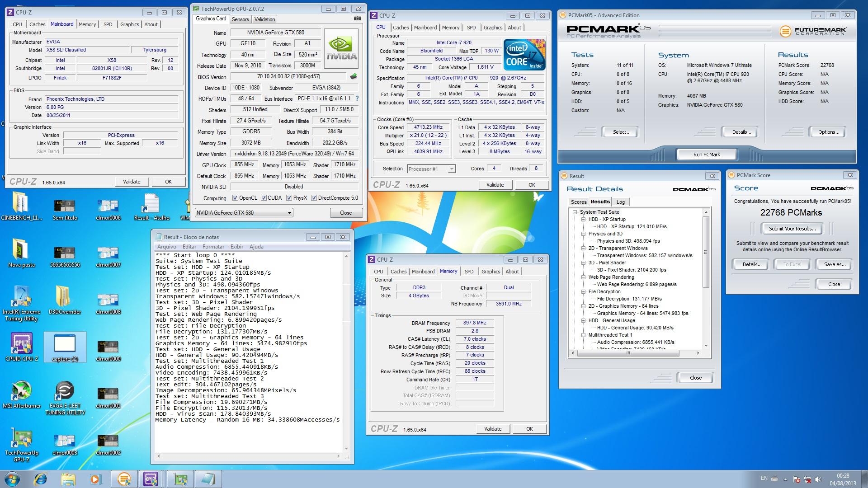Image resolution: width=868 pixels, height=488 pixels.
Task: Launch Internet Explorer from the taskbar
Action: click(41, 479)
